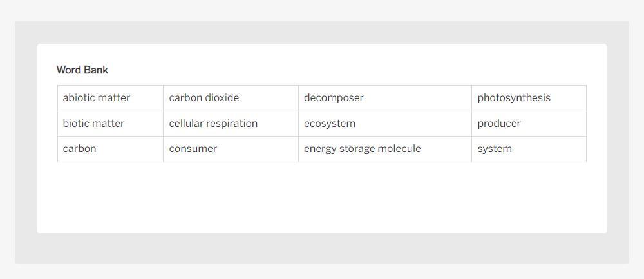Viewport: 644px width, 279px height.
Task: Pick the cellular respiration cell
Action: (213, 124)
